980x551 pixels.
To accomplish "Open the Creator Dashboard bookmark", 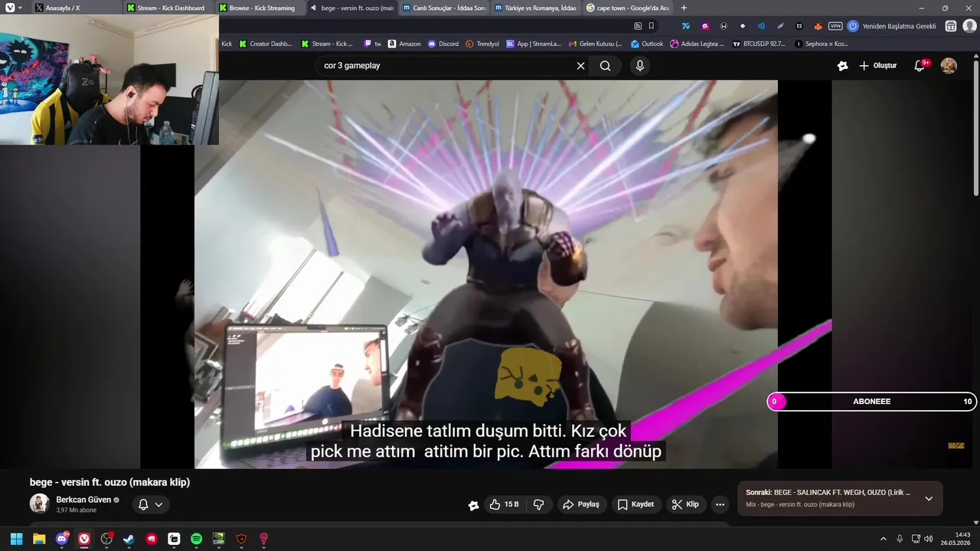I will [x=265, y=44].
